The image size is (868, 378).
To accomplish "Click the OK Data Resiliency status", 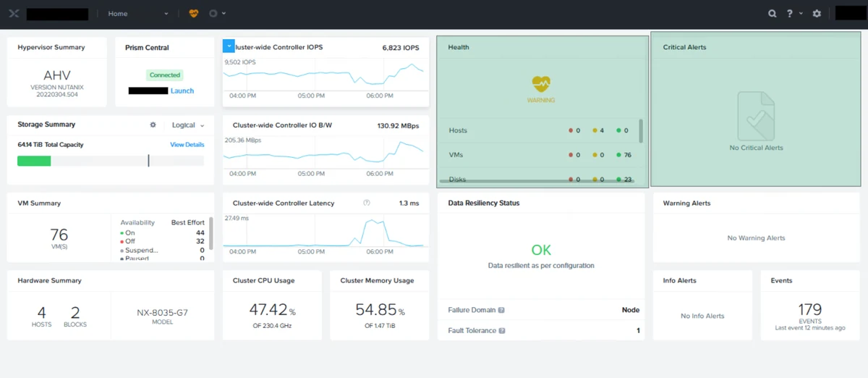I will [541, 250].
